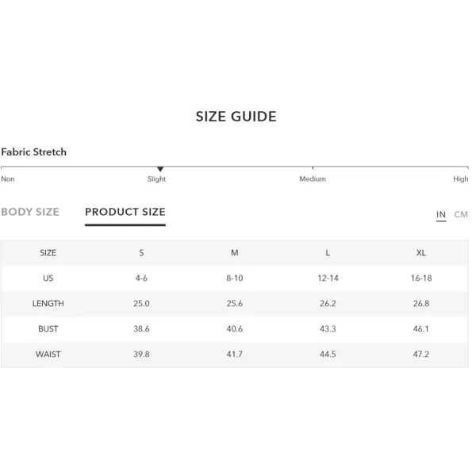Screen dimensions: 476x476
Task: Click the LENGTH row label
Action: pos(48,304)
